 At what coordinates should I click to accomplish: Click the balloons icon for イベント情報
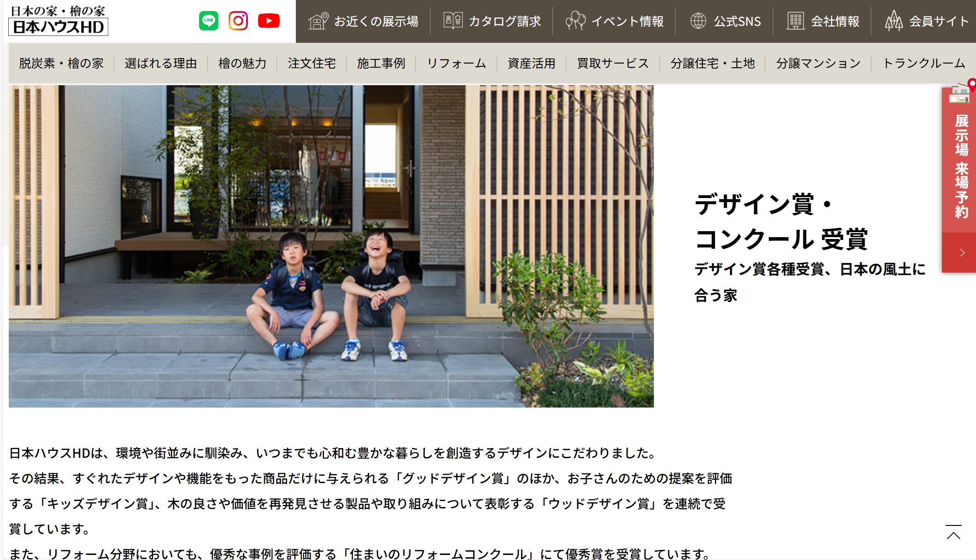point(575,21)
